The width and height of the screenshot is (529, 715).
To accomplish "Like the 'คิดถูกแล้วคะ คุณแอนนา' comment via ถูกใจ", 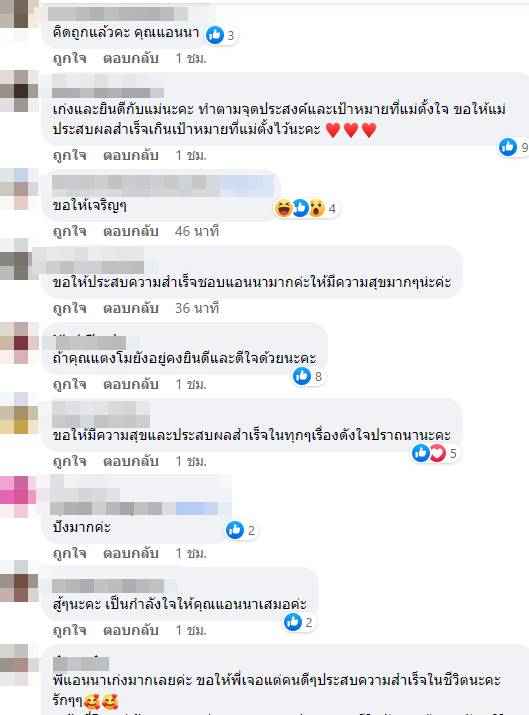I will [70, 58].
